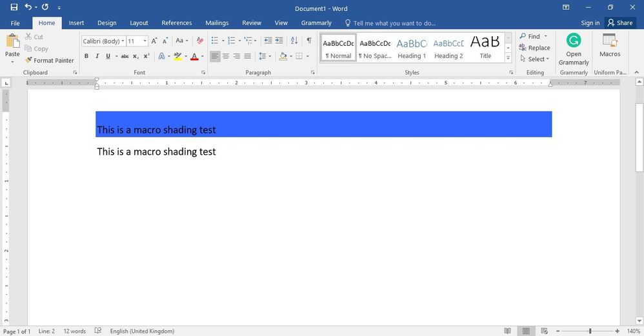Expand the Styles gallery
The height and width of the screenshot is (336, 644).
(508, 58)
